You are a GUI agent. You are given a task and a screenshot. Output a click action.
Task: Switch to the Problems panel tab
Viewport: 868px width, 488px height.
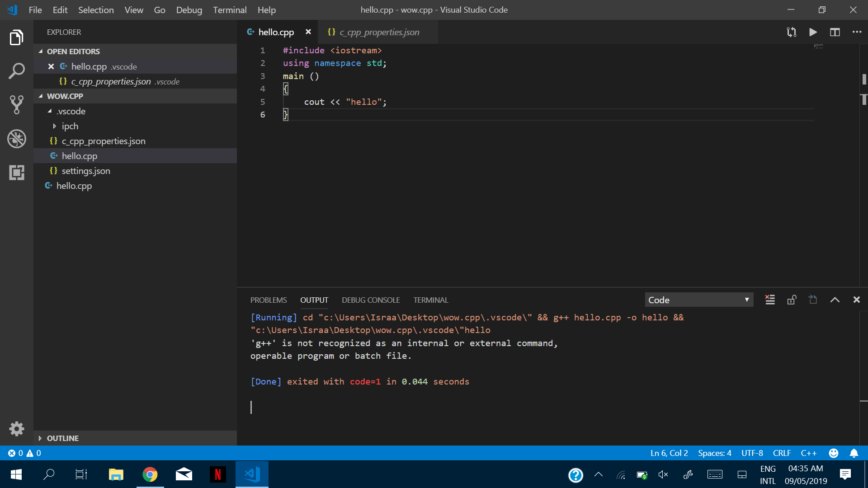[269, 300]
